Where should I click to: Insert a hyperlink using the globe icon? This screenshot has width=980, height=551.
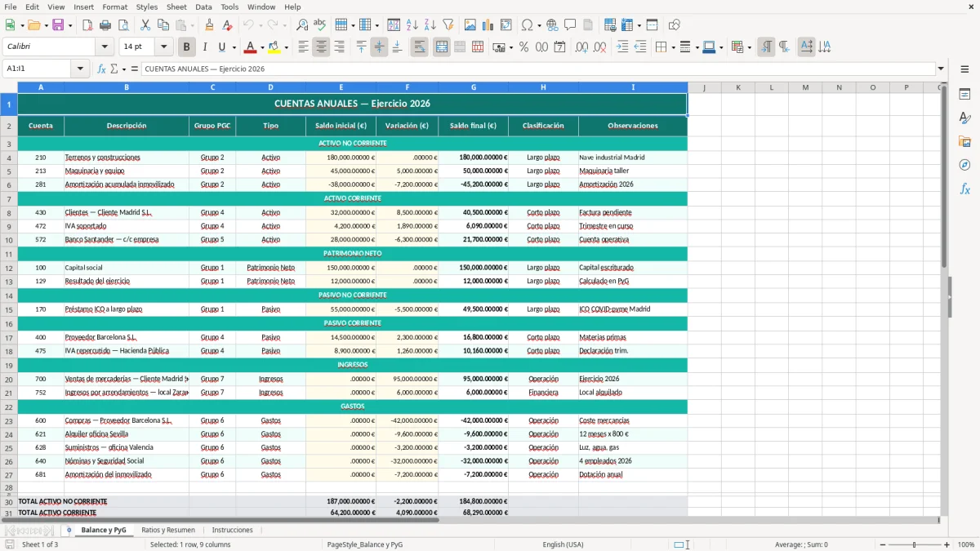click(552, 25)
